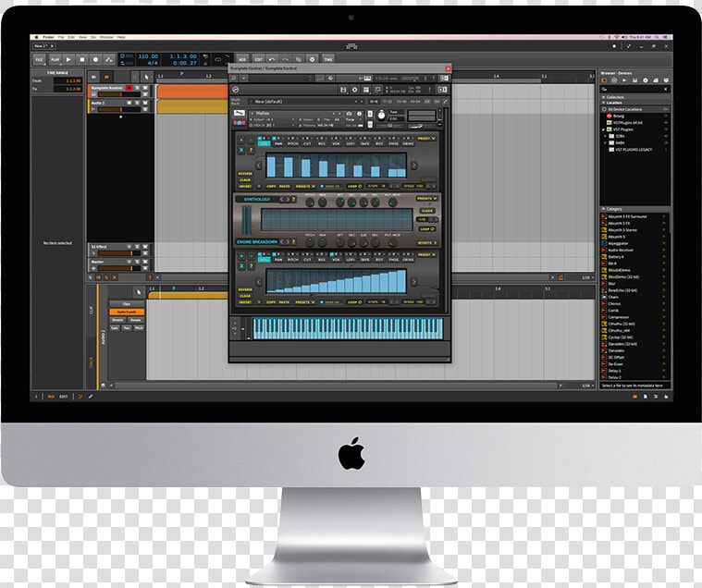This screenshot has width=702, height=588.
Task: Open the File menu in macOS bar
Action: pyautogui.click(x=61, y=37)
